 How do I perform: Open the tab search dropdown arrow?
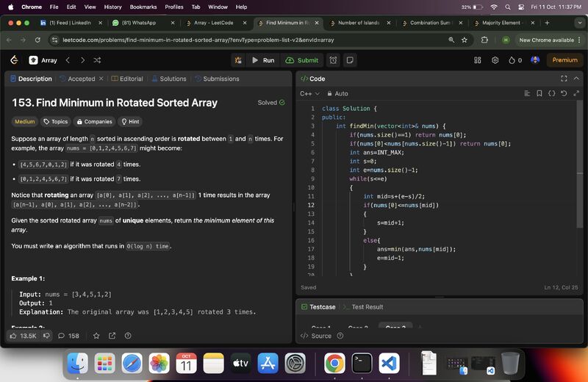580,23
